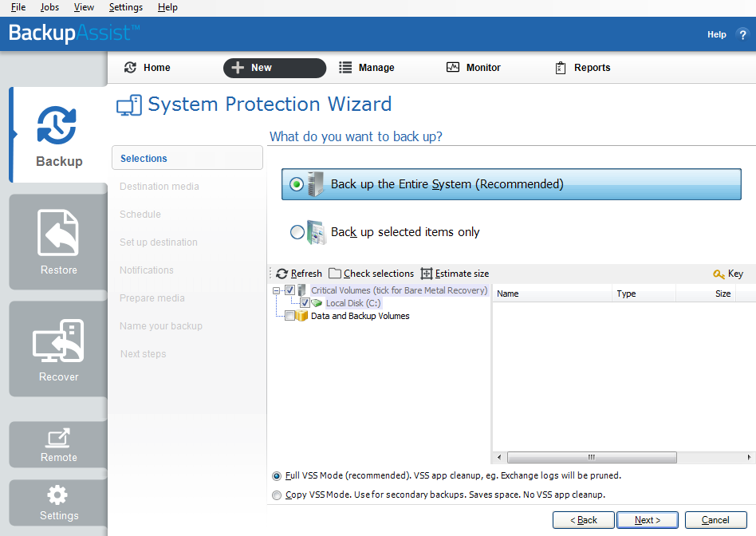Screen dimensions: 756x536
Task: Click the Next button
Action: point(647,520)
